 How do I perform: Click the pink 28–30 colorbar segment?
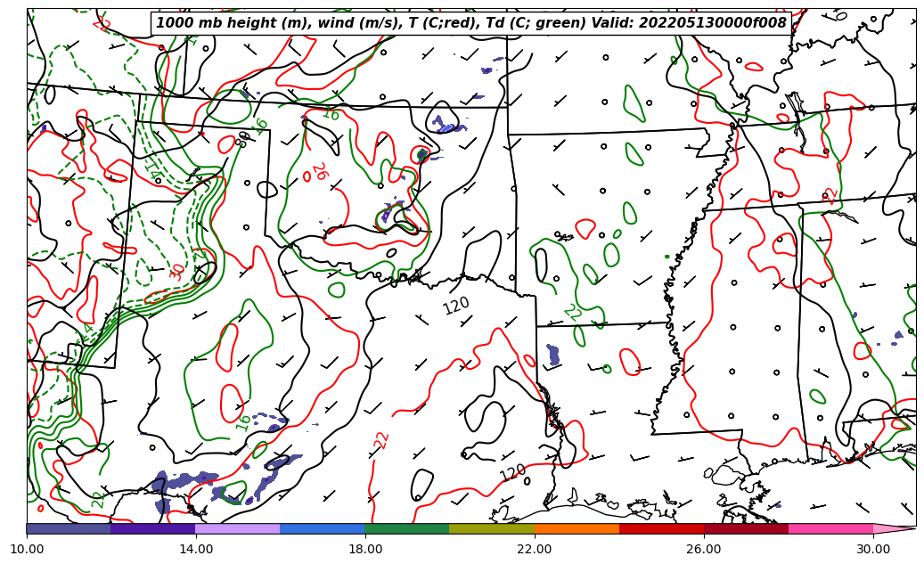point(830,528)
